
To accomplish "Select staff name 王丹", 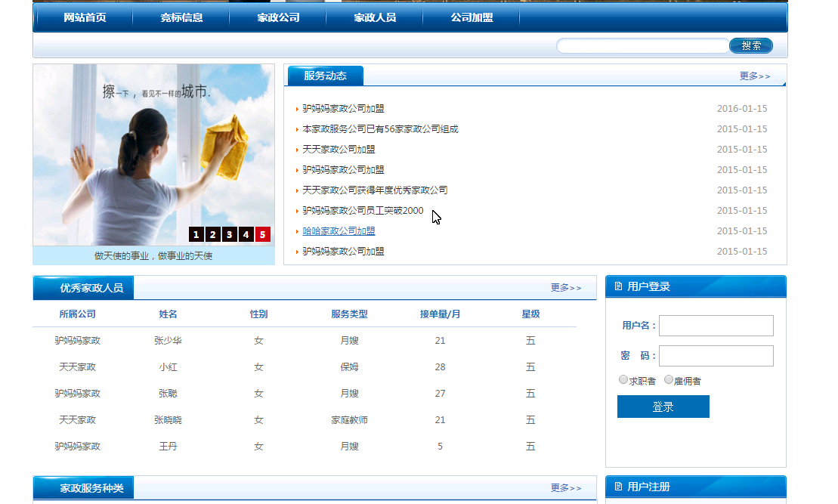I will 168,447.
